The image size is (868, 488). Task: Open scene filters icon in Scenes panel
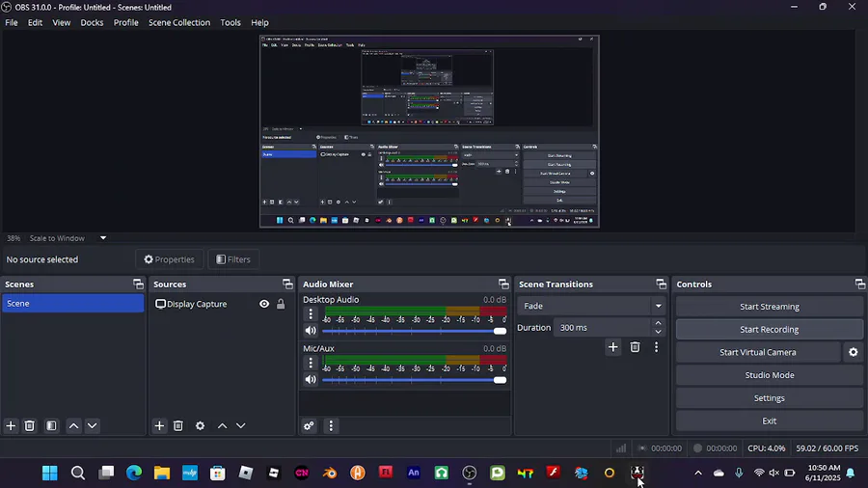click(x=51, y=425)
